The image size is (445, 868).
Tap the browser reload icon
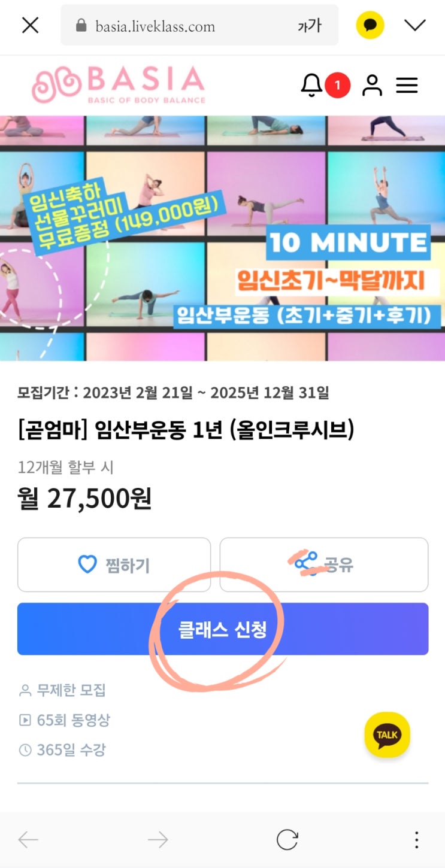[287, 840]
